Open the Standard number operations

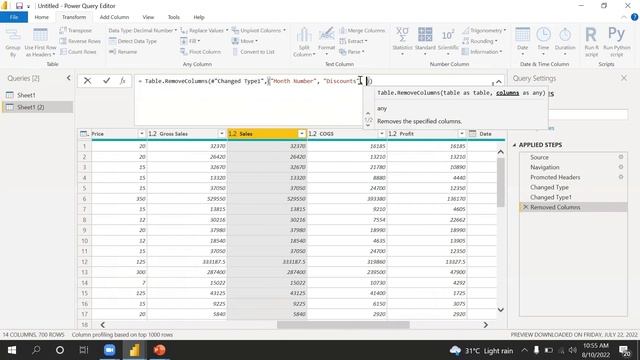[425, 42]
